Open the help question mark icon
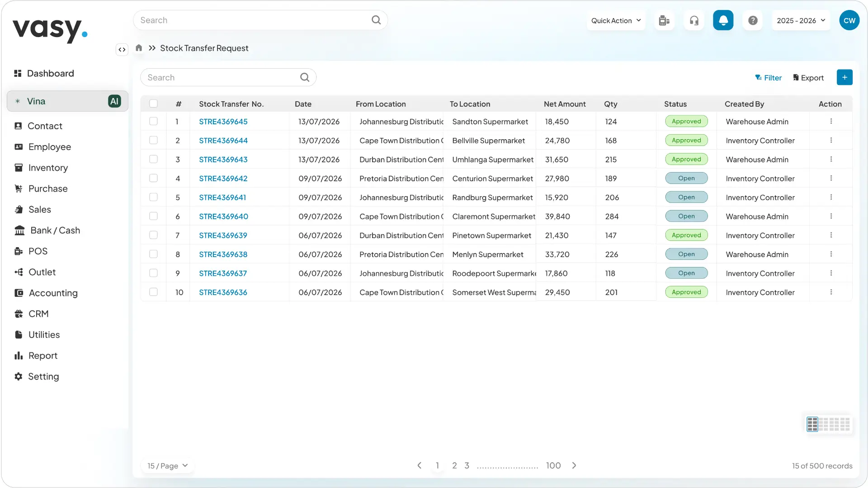The height and width of the screenshot is (488, 868). click(x=753, y=20)
